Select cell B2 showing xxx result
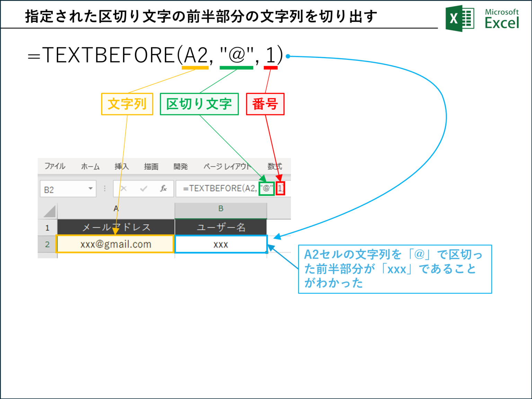This screenshot has height=399, width=532. tap(221, 244)
